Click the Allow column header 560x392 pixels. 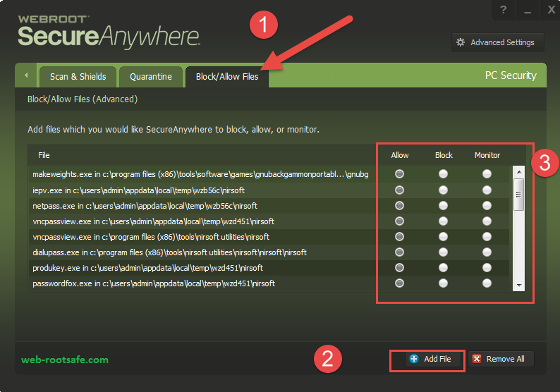tap(400, 155)
